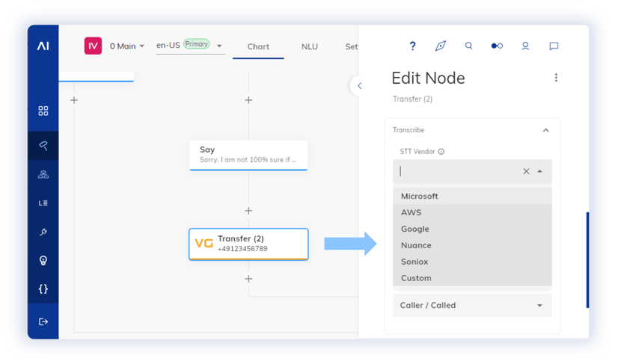Click the +49123456789 phone number text

(x=242, y=249)
